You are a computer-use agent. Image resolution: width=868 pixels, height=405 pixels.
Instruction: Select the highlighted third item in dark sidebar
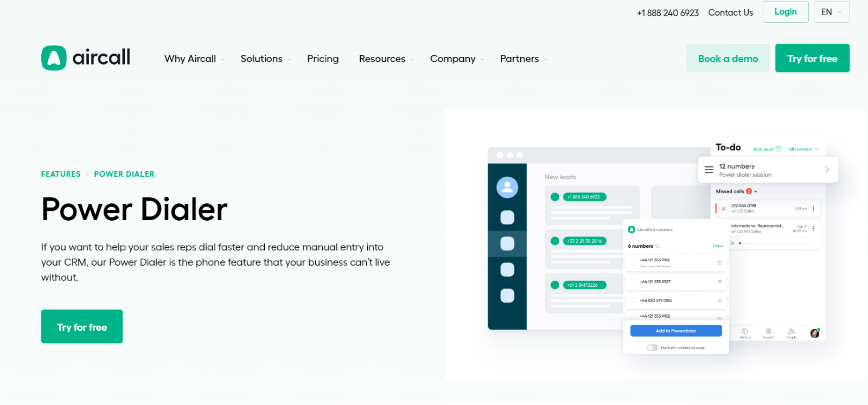click(x=507, y=243)
